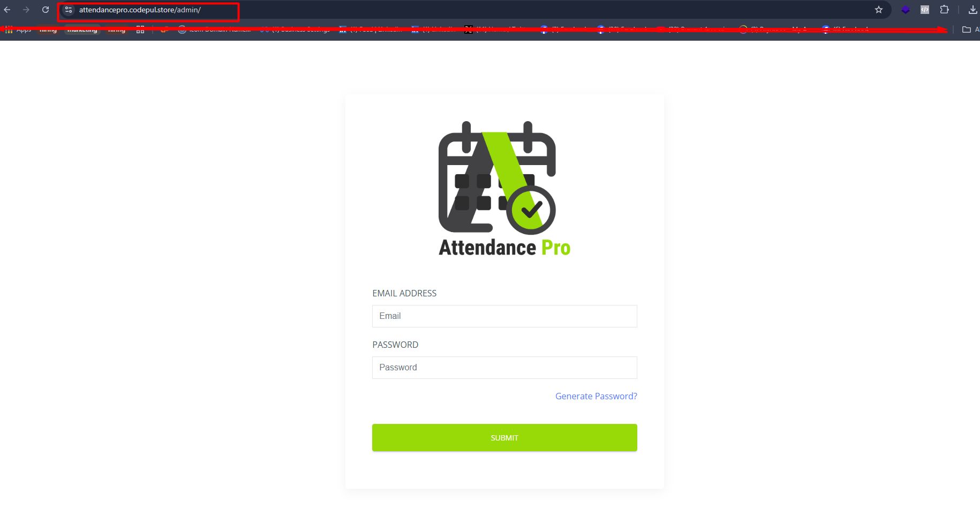Open site information icon in address bar

pyautogui.click(x=69, y=10)
